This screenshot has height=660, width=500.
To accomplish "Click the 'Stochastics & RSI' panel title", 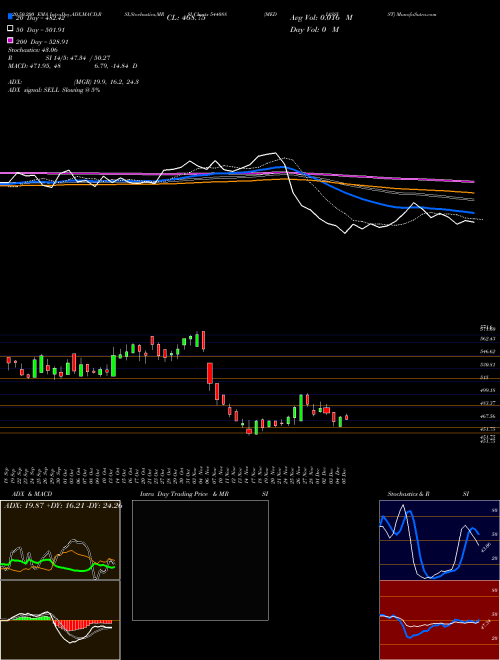I will pyautogui.click(x=428, y=494).
